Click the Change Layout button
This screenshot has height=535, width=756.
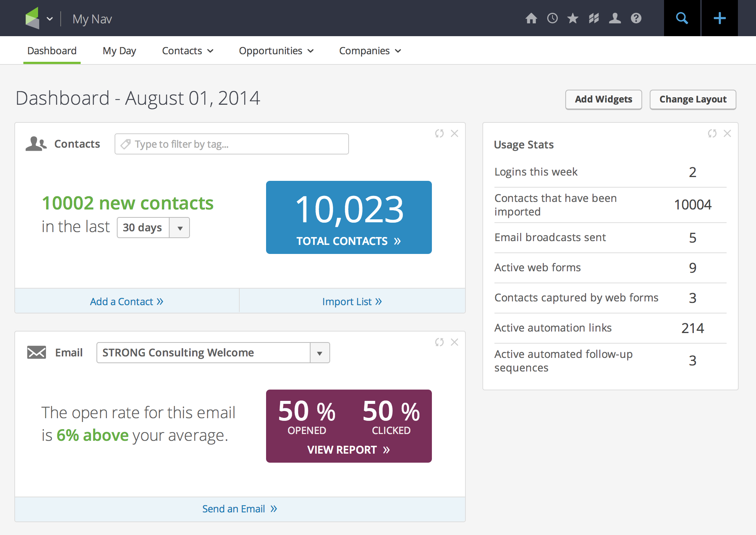coord(693,99)
